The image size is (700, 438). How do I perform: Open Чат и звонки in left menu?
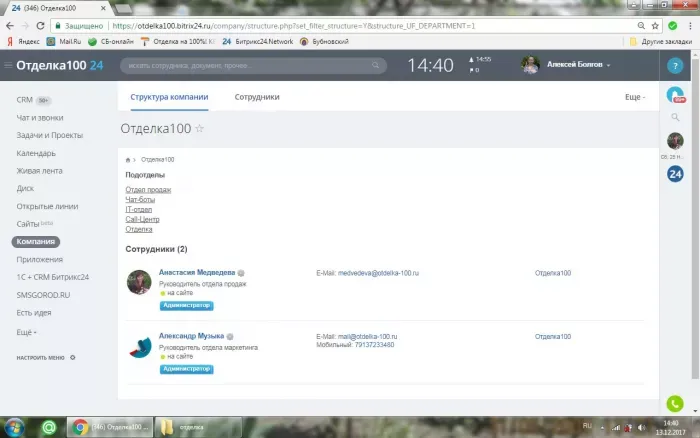coord(40,118)
